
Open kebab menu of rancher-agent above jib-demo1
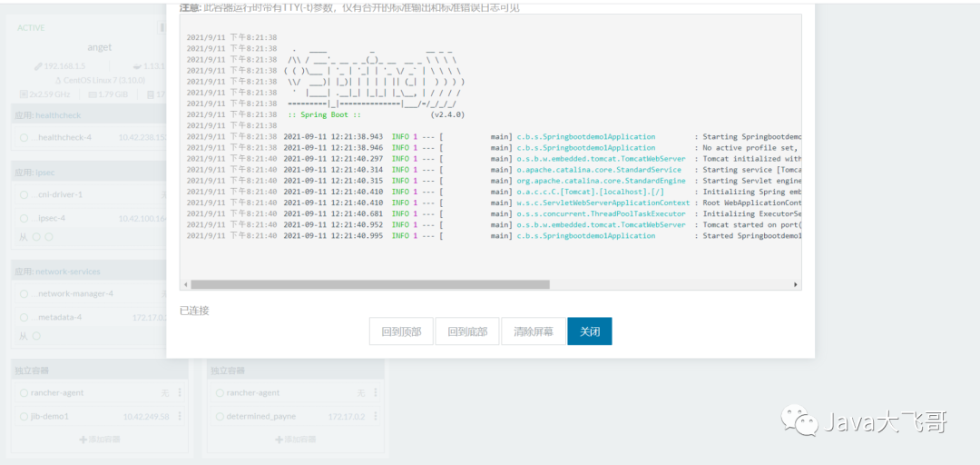180,392
